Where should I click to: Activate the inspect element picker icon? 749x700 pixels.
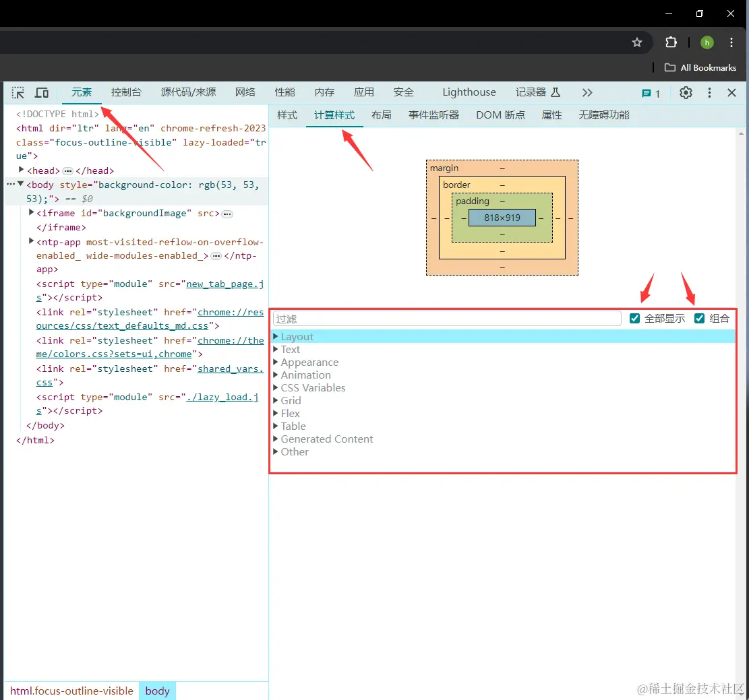coord(18,92)
